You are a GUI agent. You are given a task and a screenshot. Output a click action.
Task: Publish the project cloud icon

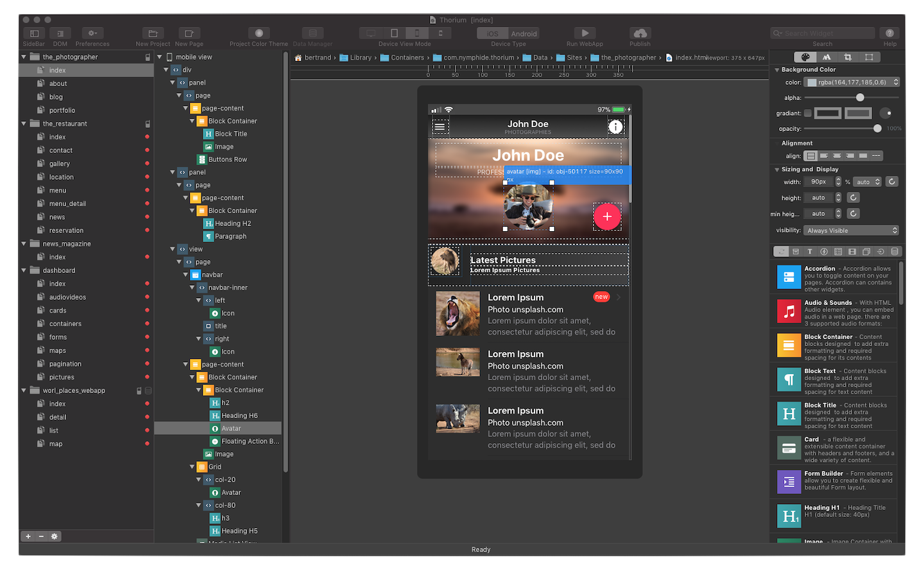640,33
